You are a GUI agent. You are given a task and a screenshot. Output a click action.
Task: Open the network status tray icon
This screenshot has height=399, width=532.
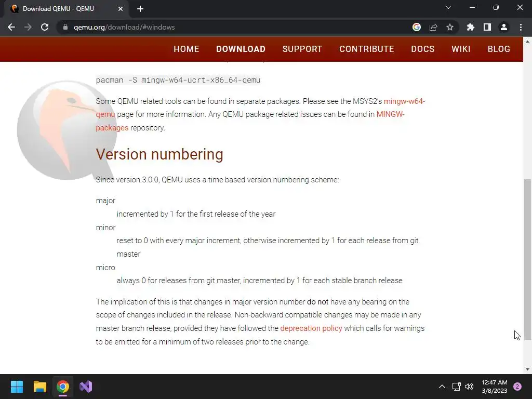tap(456, 387)
